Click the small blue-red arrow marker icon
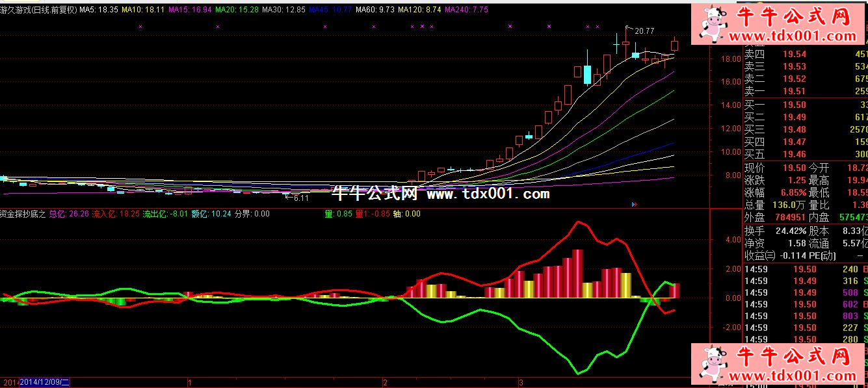This screenshot has width=868, height=388. 634,203
